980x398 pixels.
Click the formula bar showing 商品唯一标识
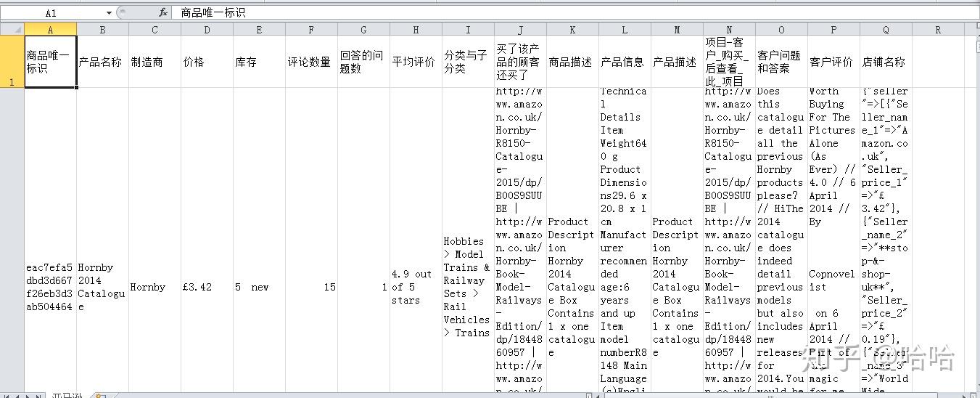pos(577,12)
